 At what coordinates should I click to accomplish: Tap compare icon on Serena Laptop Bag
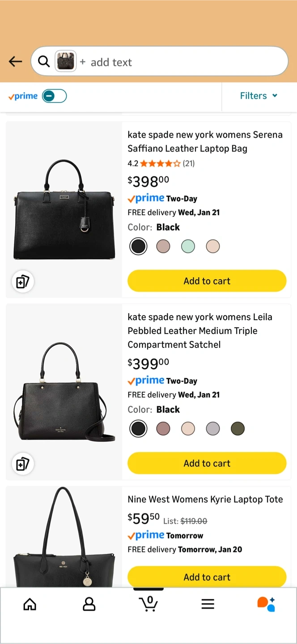click(x=22, y=282)
